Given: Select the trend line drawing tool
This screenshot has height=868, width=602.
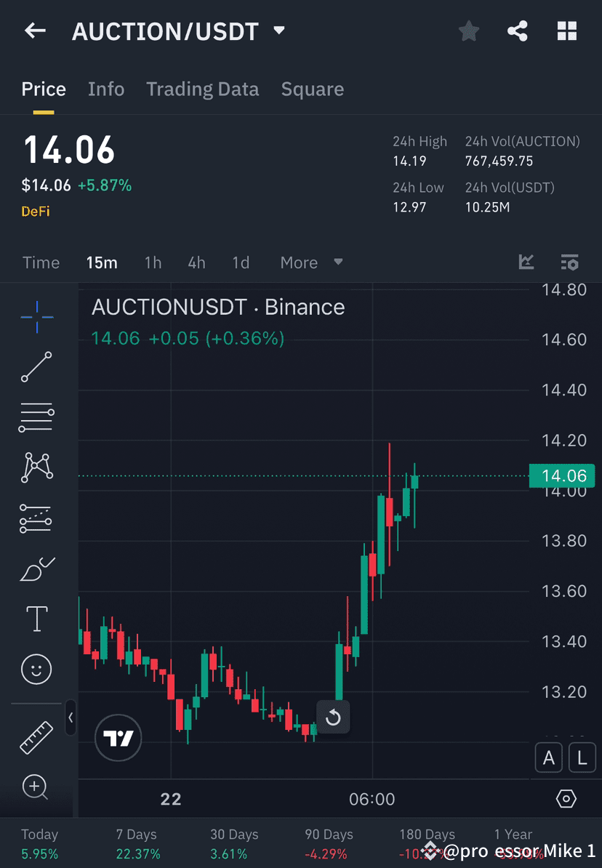Looking at the screenshot, I should coord(36,367).
